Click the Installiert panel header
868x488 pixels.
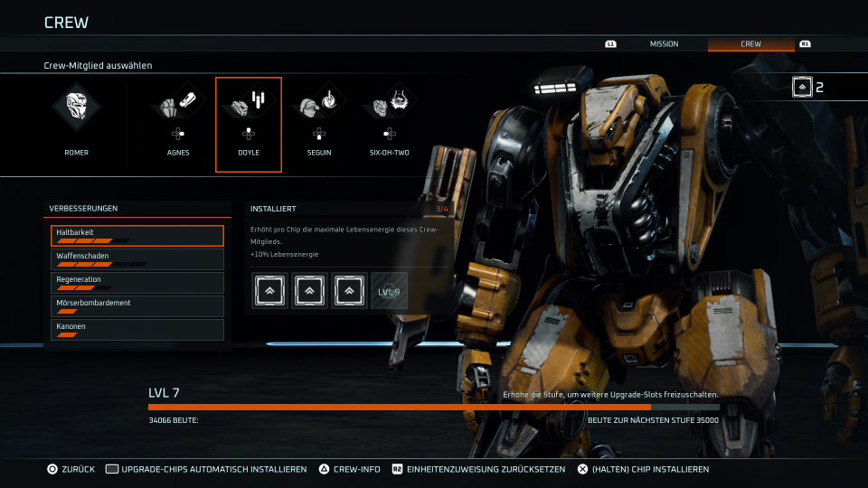point(349,209)
